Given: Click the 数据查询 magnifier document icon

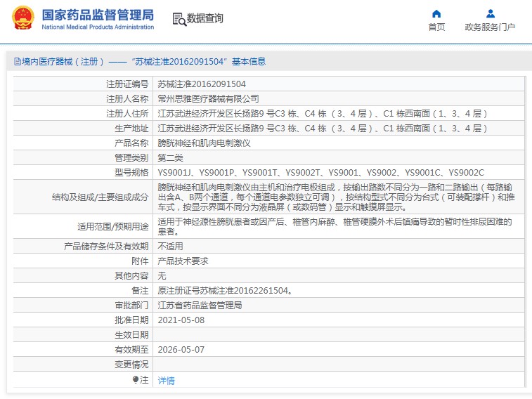Looking at the screenshot, I should pyautogui.click(x=179, y=19).
